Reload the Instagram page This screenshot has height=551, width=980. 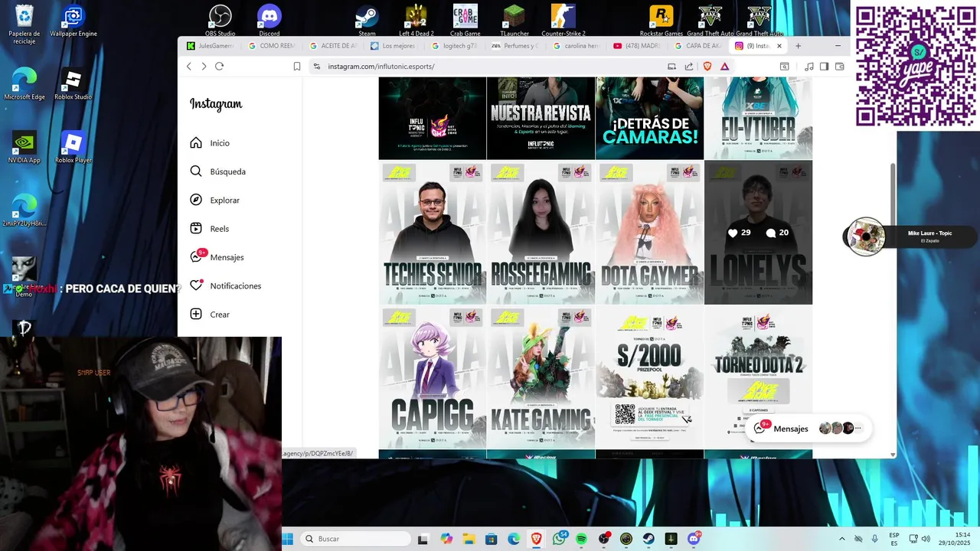click(x=219, y=67)
